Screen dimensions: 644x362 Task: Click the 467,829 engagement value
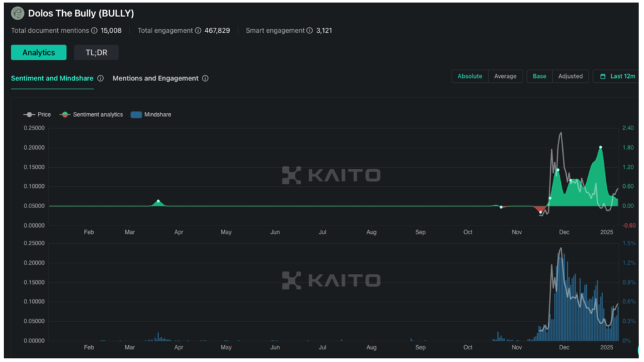pos(217,30)
